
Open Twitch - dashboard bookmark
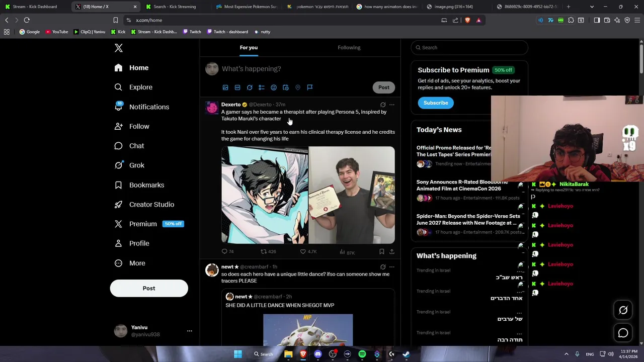point(227,32)
